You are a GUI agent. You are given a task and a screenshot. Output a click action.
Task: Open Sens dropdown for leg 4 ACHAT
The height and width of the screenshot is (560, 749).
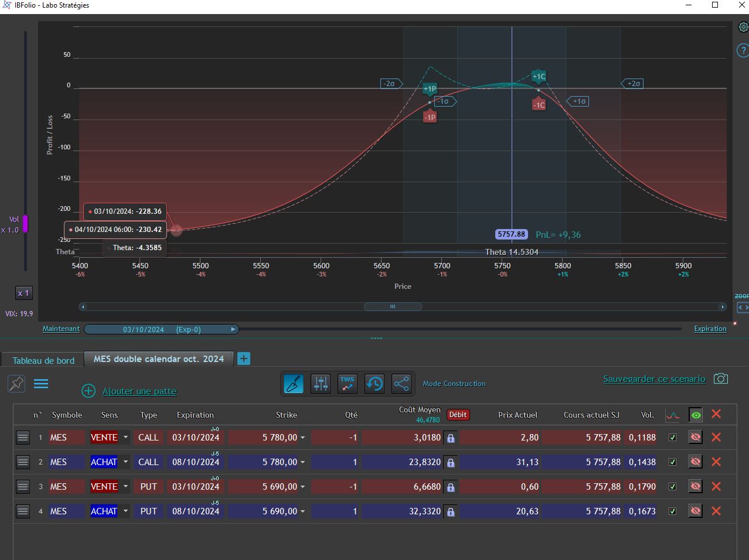point(125,511)
